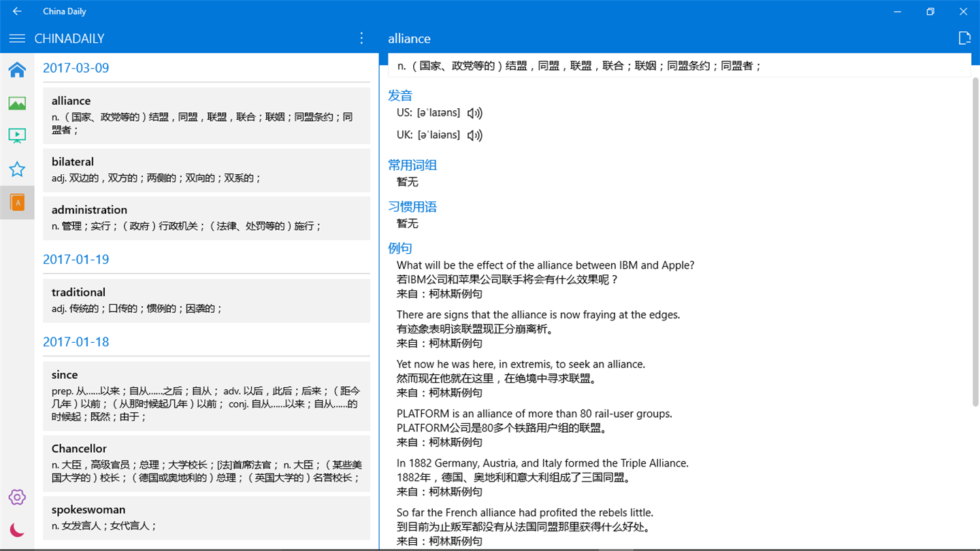Open the favorites star in sidebar

tap(17, 169)
